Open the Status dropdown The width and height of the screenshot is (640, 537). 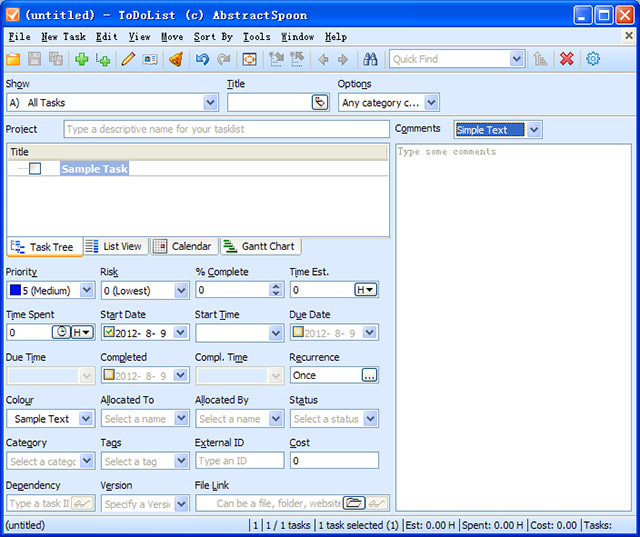pyautogui.click(x=370, y=418)
